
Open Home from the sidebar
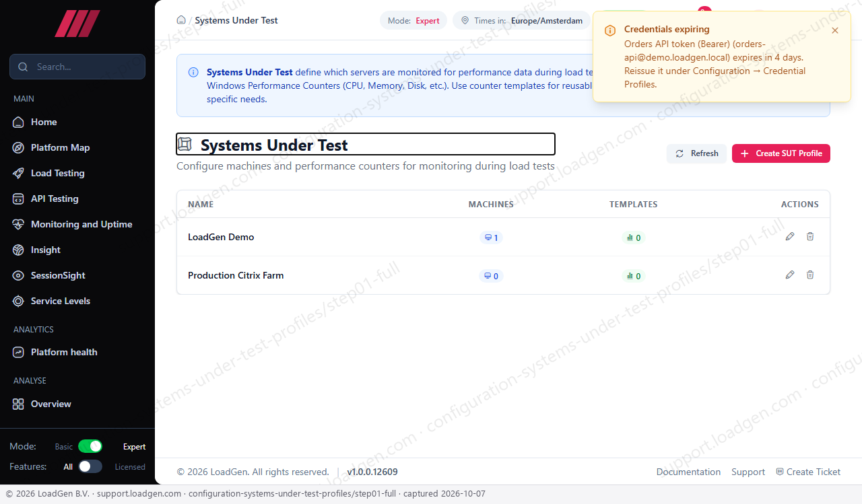77,122
